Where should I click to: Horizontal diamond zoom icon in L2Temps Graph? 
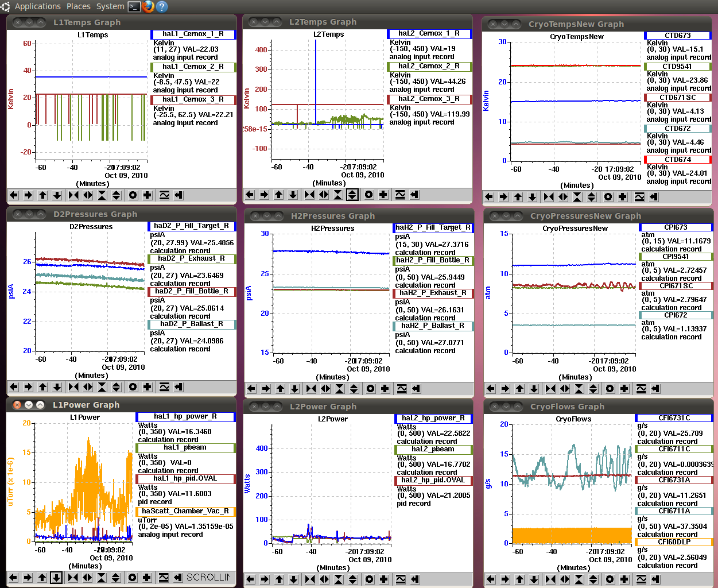(x=324, y=195)
